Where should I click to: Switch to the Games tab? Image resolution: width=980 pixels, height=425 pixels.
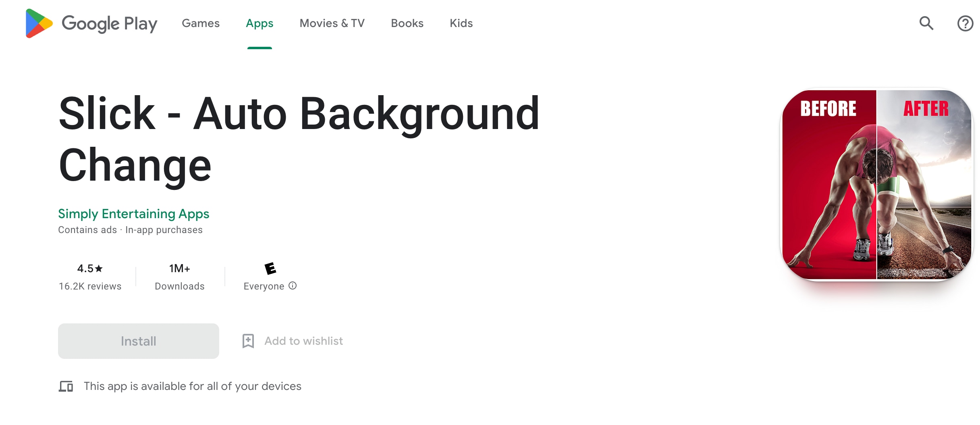pyautogui.click(x=201, y=23)
